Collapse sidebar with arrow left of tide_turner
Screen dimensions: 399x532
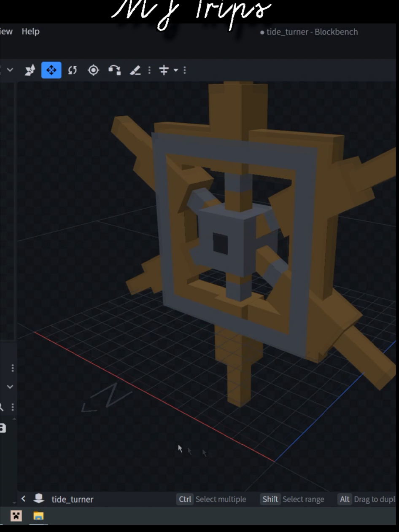pyautogui.click(x=24, y=499)
